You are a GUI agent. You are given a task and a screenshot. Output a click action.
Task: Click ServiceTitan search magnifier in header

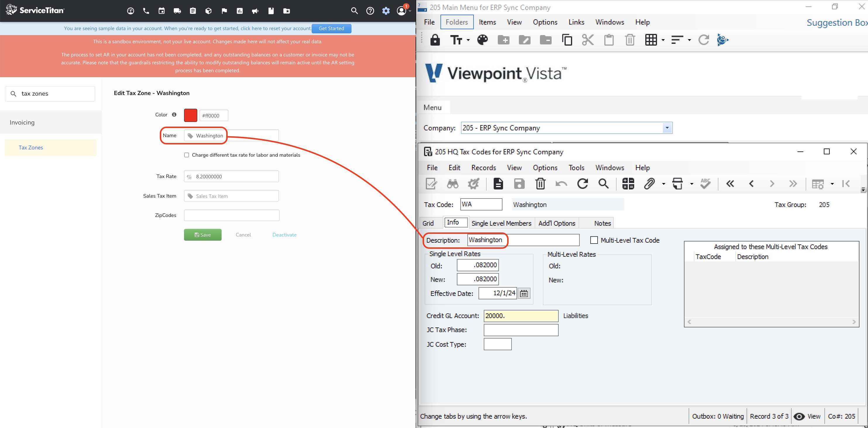point(354,11)
